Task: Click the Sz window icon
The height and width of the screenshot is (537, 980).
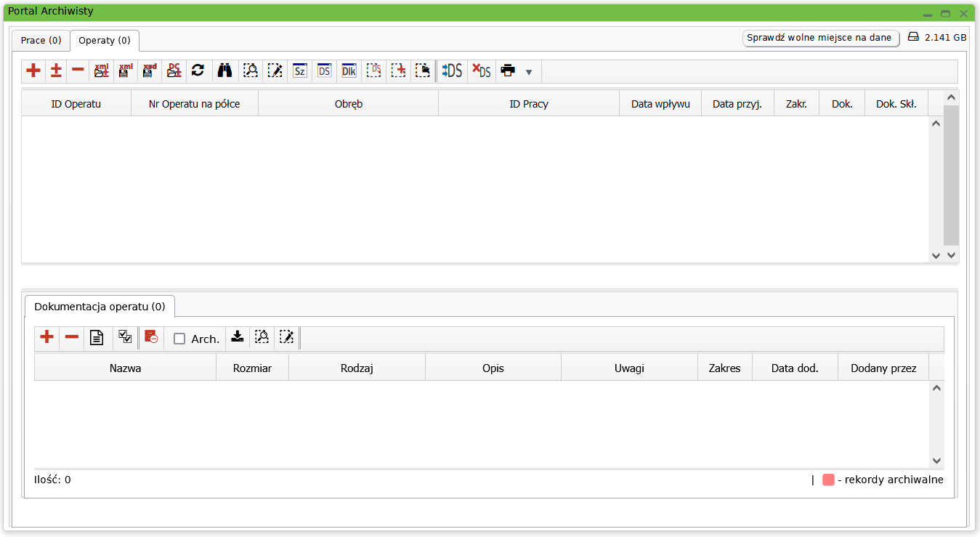Action: click(299, 70)
